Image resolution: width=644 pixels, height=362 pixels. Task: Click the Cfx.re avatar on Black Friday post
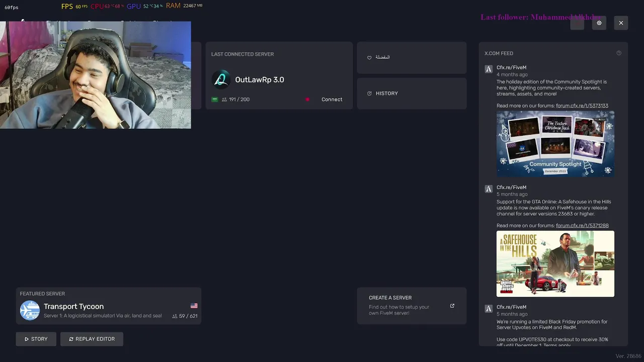[489, 309]
